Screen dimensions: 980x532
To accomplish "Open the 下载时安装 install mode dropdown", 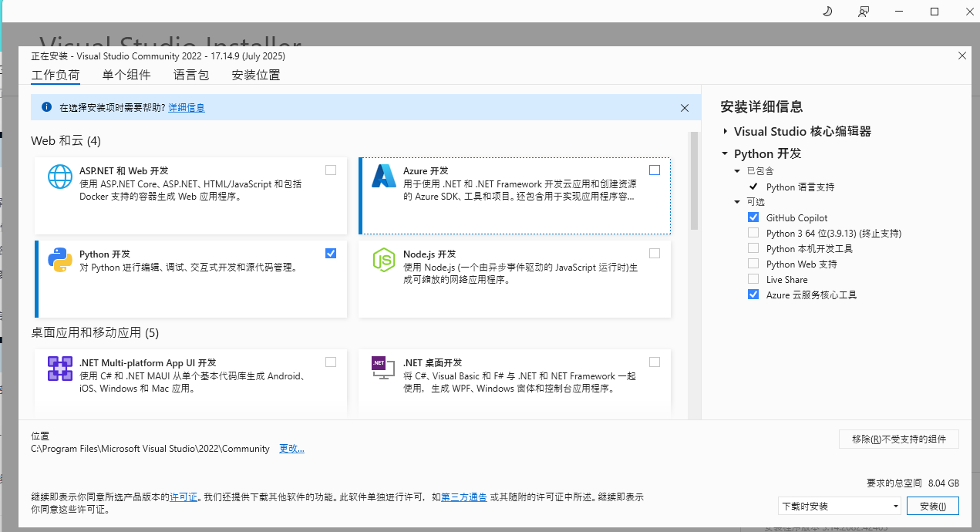I will pos(840,507).
